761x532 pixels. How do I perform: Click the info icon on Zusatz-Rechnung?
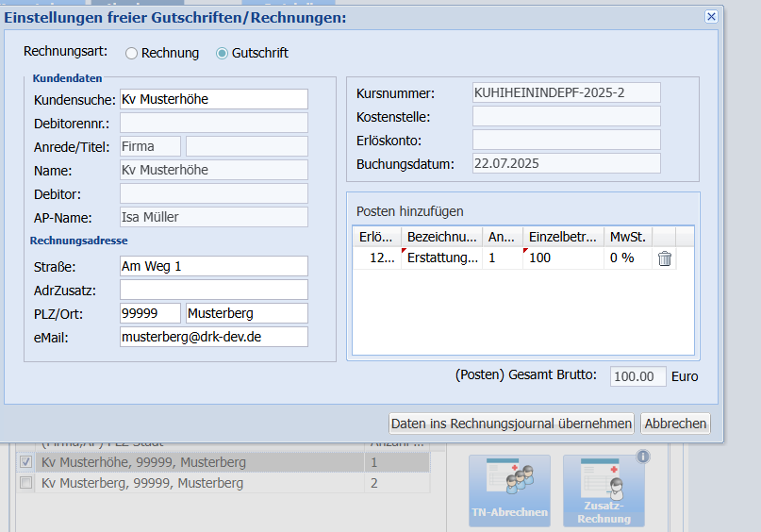643,457
